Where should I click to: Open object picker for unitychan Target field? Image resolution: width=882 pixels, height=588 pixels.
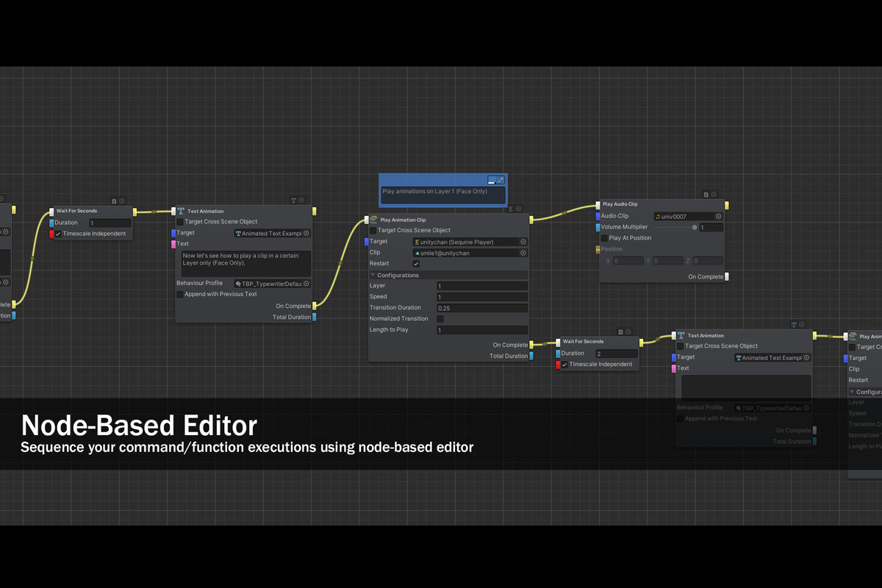523,242
